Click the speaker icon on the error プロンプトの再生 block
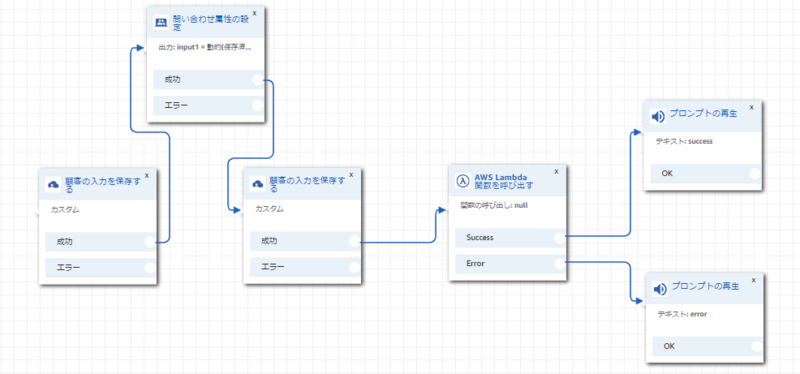 point(660,289)
